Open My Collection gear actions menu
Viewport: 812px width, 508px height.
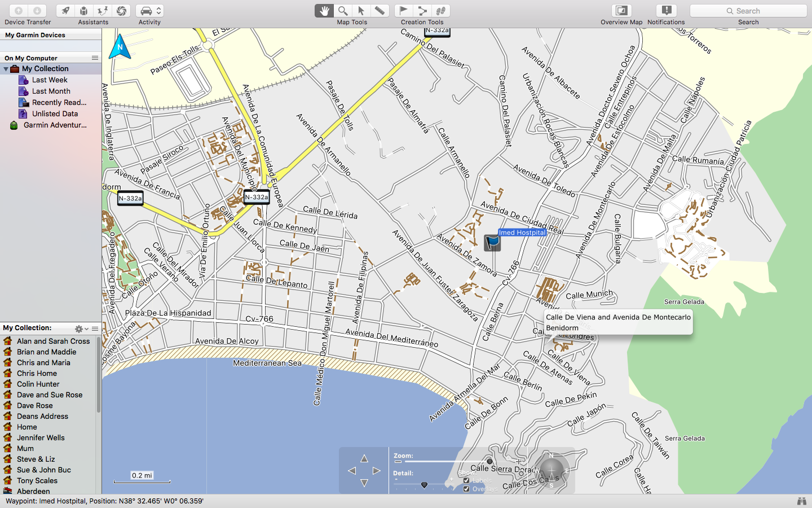(x=81, y=329)
